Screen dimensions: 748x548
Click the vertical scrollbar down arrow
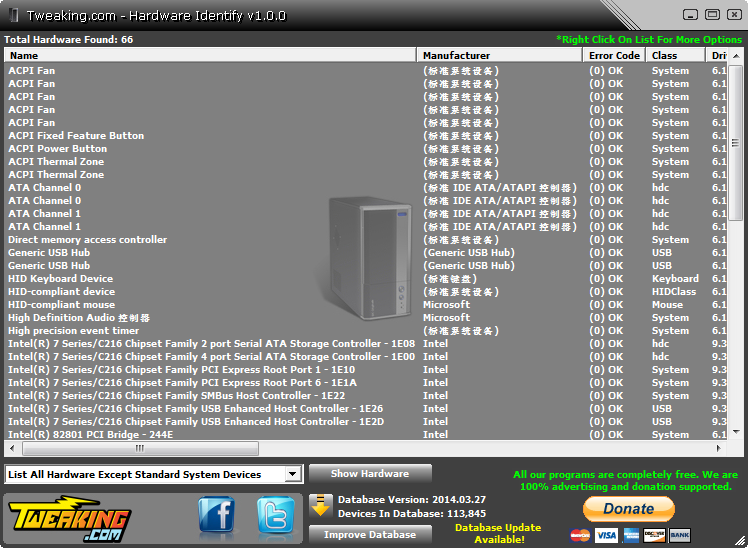point(736,432)
